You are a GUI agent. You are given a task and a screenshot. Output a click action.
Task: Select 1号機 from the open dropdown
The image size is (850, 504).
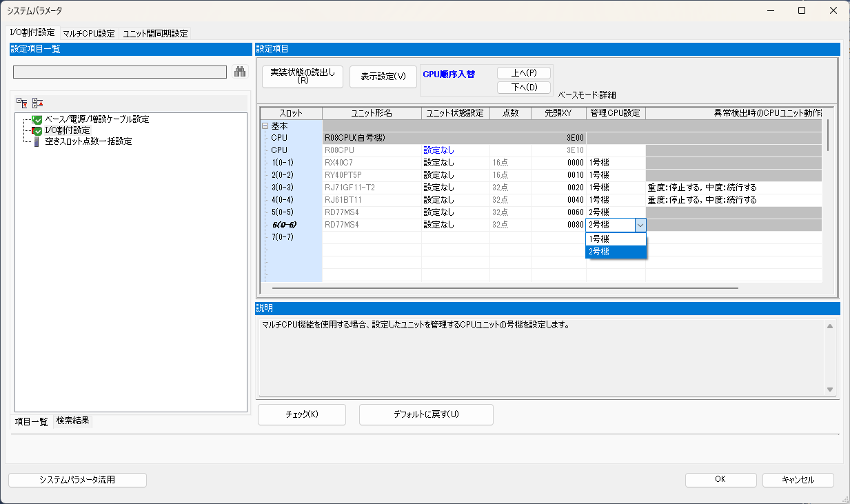(616, 238)
